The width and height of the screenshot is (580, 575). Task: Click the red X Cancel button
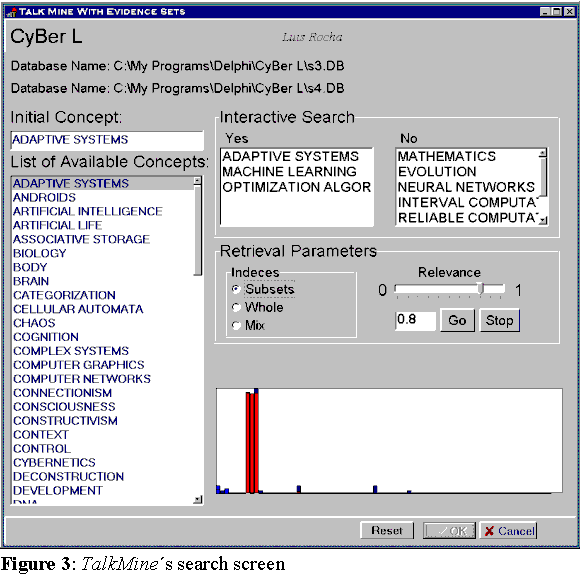coord(509,531)
